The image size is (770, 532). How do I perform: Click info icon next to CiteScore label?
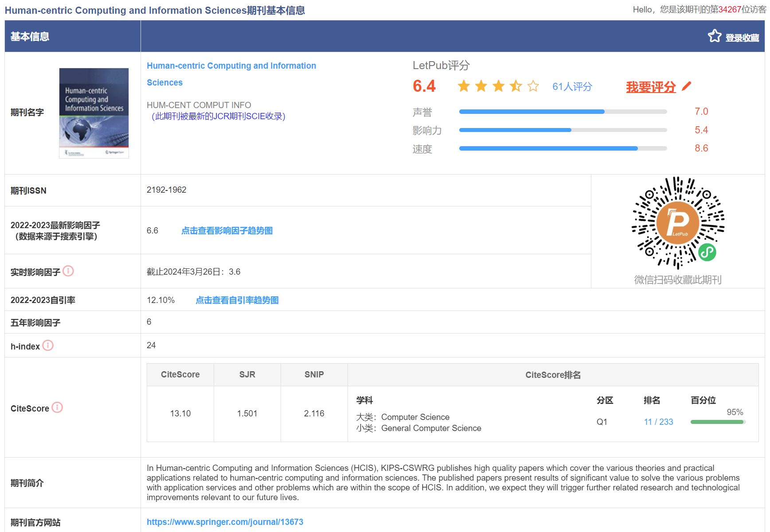(x=57, y=408)
